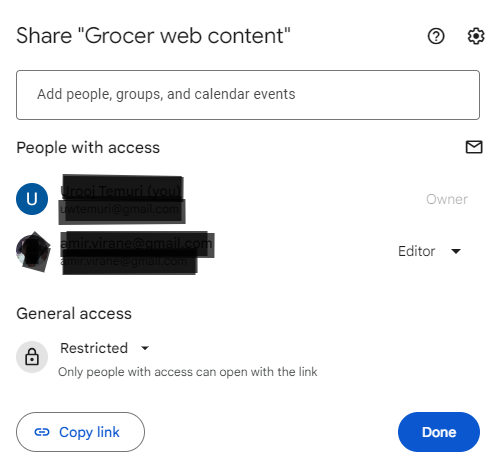Click the Restricted access label

tap(94, 348)
